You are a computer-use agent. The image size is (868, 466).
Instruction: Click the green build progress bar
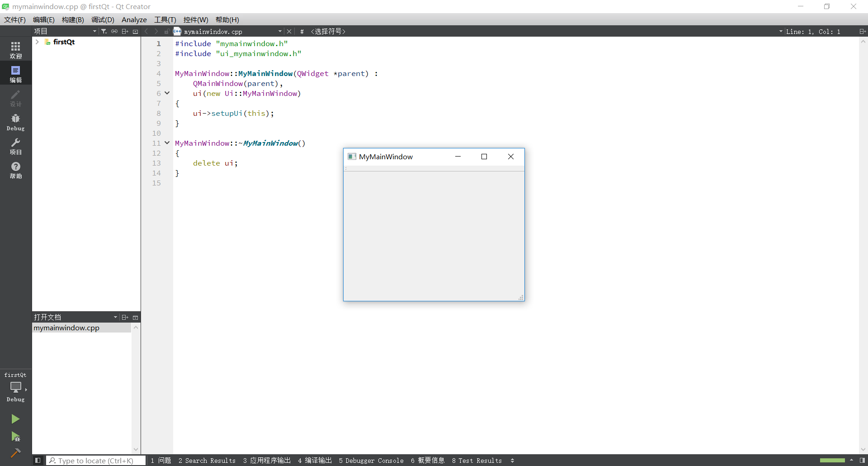point(832,461)
